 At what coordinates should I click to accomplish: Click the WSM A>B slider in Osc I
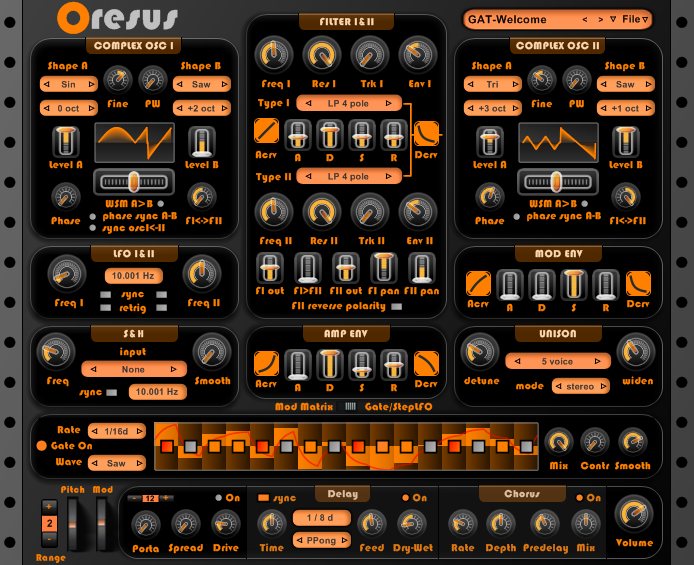(x=134, y=181)
